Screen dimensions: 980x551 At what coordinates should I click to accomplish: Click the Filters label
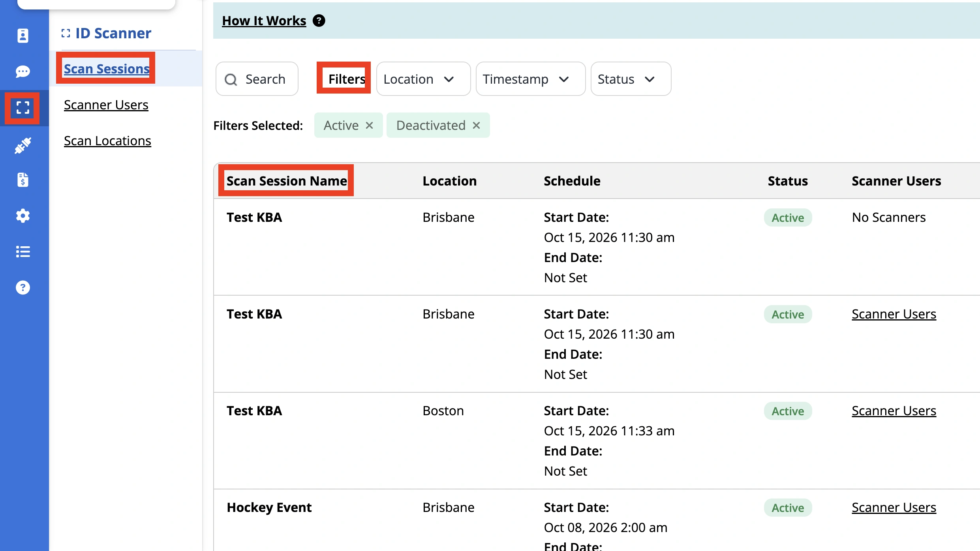coord(347,79)
